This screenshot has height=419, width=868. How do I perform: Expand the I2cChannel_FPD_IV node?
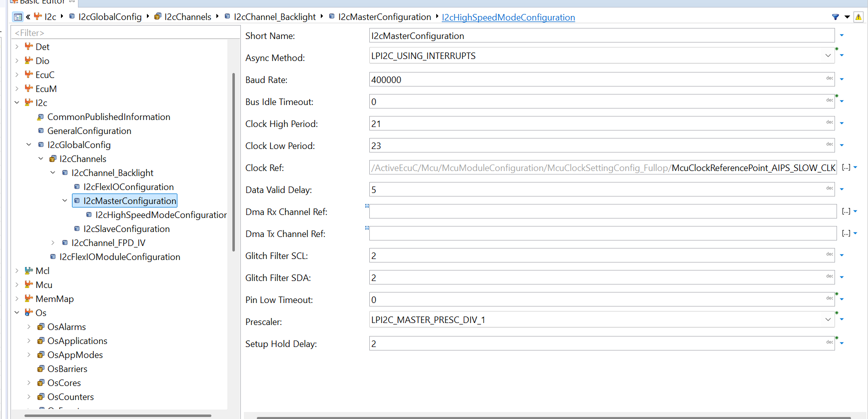click(x=53, y=242)
